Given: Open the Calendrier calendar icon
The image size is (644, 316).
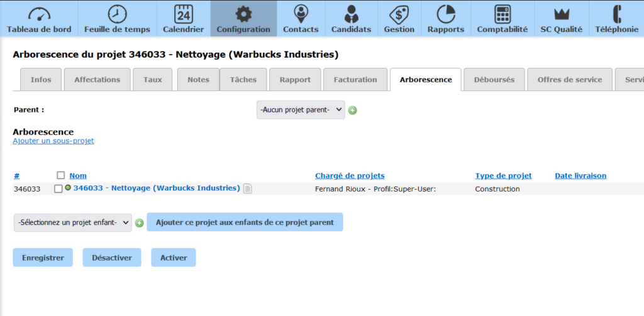Looking at the screenshot, I should (x=183, y=14).
